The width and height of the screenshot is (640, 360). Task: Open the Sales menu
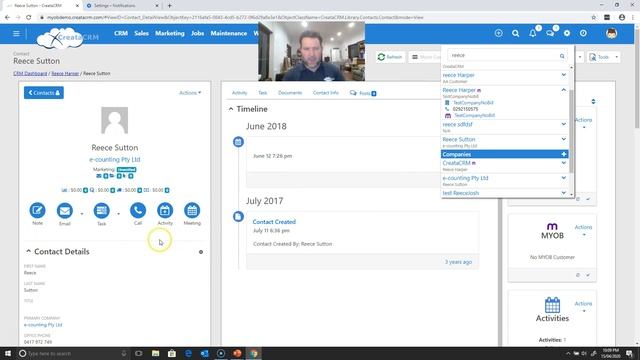click(141, 33)
